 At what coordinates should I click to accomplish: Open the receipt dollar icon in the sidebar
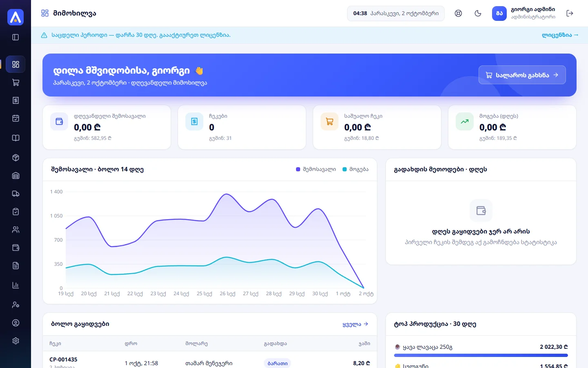pyautogui.click(x=16, y=100)
